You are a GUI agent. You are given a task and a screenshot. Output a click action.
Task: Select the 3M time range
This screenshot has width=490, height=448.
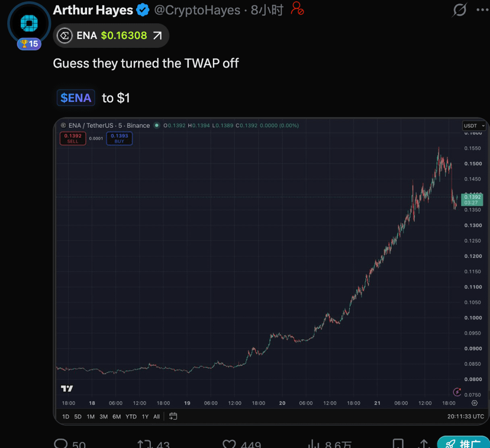point(104,417)
